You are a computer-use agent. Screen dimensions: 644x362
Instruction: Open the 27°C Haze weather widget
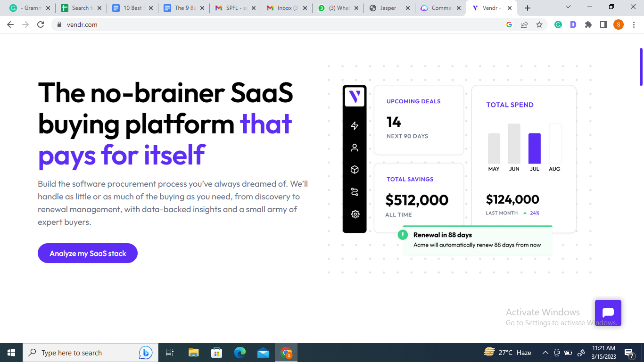508,353
